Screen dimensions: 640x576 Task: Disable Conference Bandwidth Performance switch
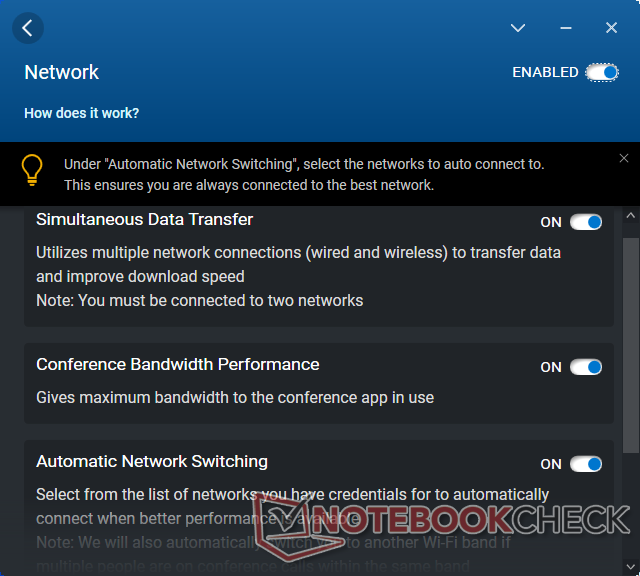[x=586, y=367]
